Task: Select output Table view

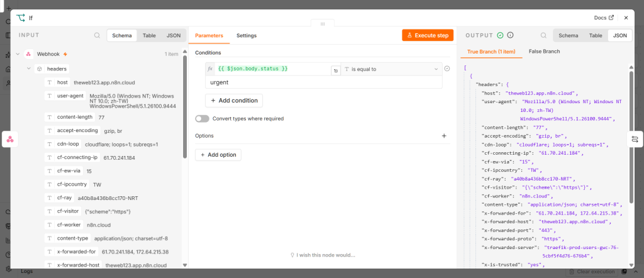Action: click(596, 35)
